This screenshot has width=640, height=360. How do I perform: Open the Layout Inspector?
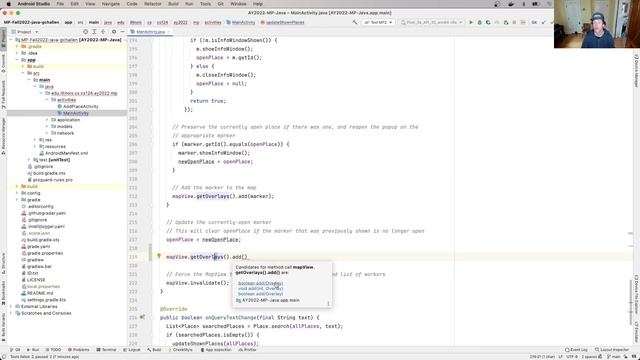pyautogui.click(x=612, y=350)
